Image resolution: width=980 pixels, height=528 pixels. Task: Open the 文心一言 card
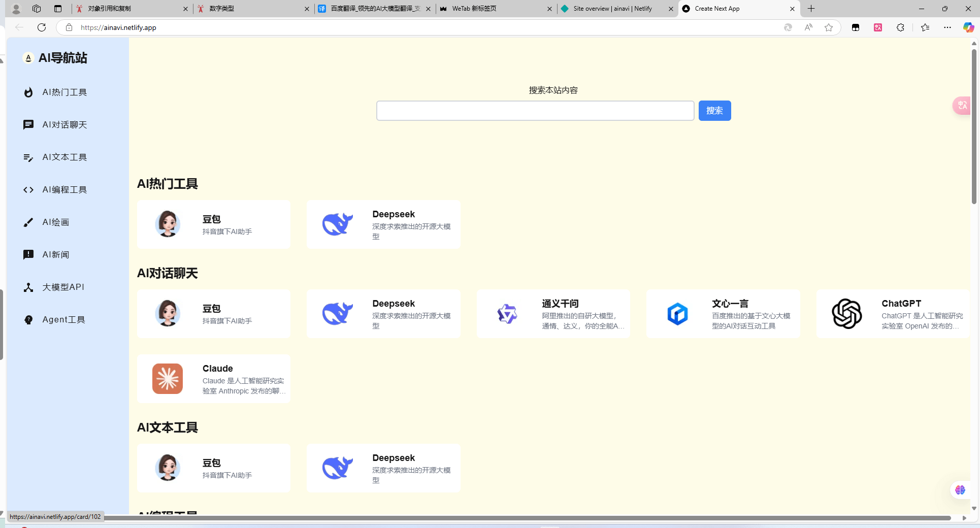723,314
